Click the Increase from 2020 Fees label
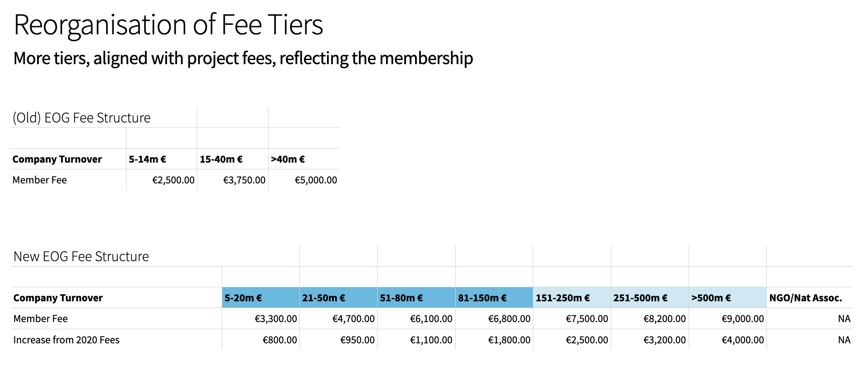 pos(66,340)
